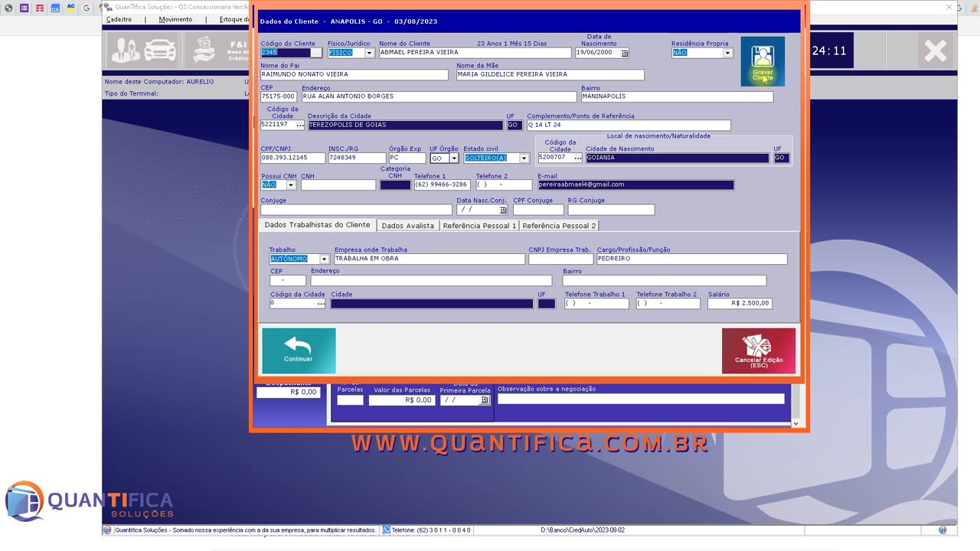980x551 pixels.
Task: Click the Continuar arrow button
Action: coord(299,350)
